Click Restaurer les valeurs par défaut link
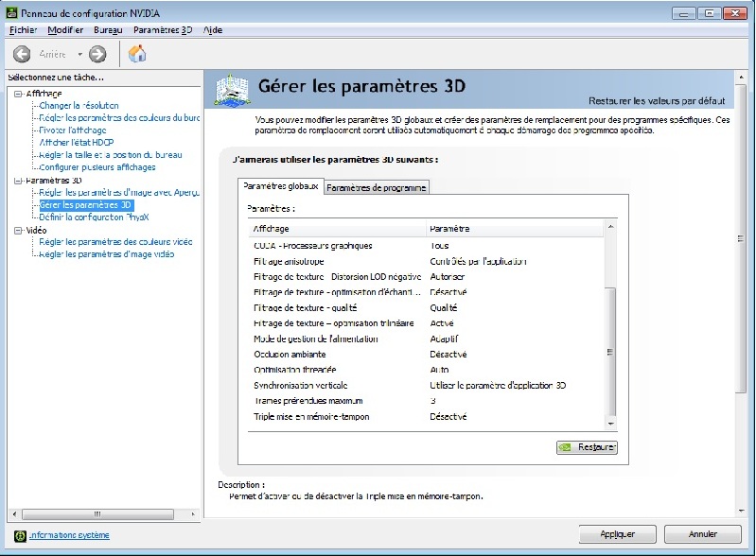756x556 pixels. point(657,100)
